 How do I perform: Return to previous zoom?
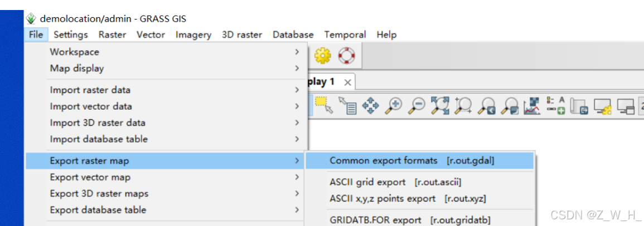487,106
